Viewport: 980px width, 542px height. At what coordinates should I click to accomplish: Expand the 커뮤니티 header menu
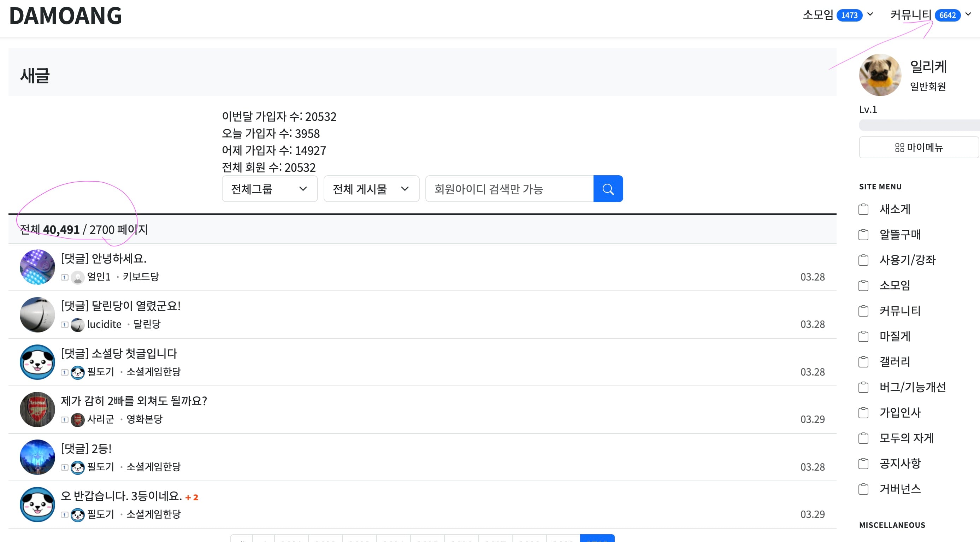click(x=968, y=14)
